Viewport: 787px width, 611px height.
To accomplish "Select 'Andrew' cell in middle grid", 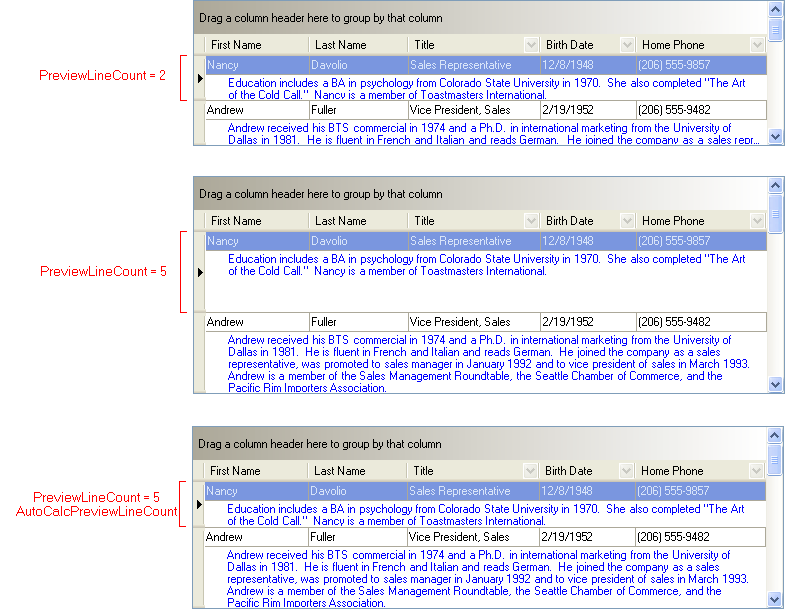I will pyautogui.click(x=257, y=322).
